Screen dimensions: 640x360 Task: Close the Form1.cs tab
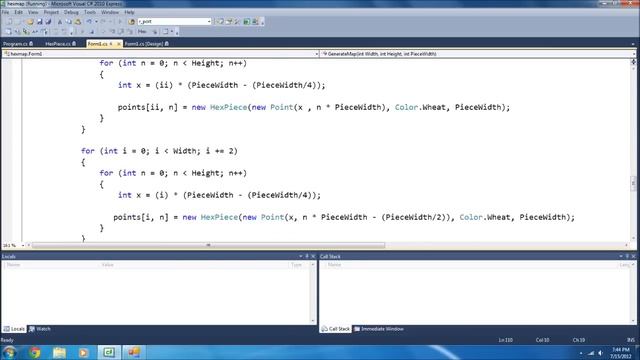tap(119, 44)
